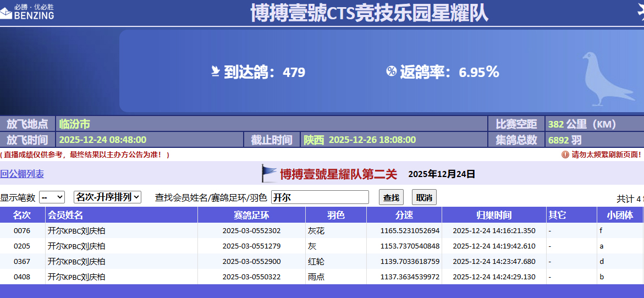
Task: Open the 显示笔数 dropdown
Action: [x=52, y=197]
